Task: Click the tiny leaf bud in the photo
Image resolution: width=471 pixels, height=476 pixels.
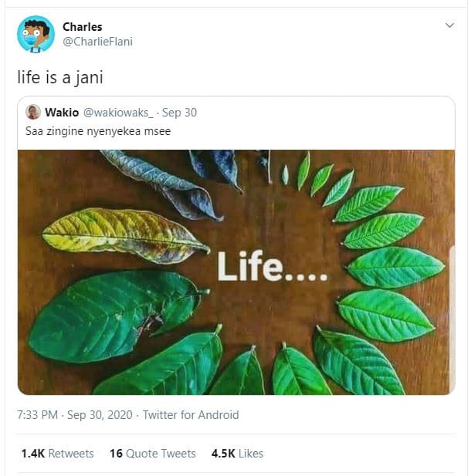Action: (285, 174)
